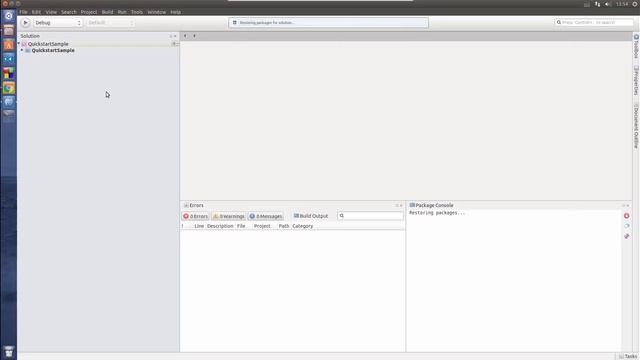
Task: Pin output with Package Console pin icon
Action: (627, 236)
